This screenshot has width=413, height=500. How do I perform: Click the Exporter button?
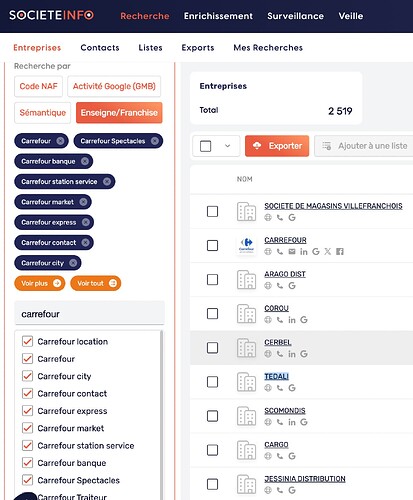277,146
